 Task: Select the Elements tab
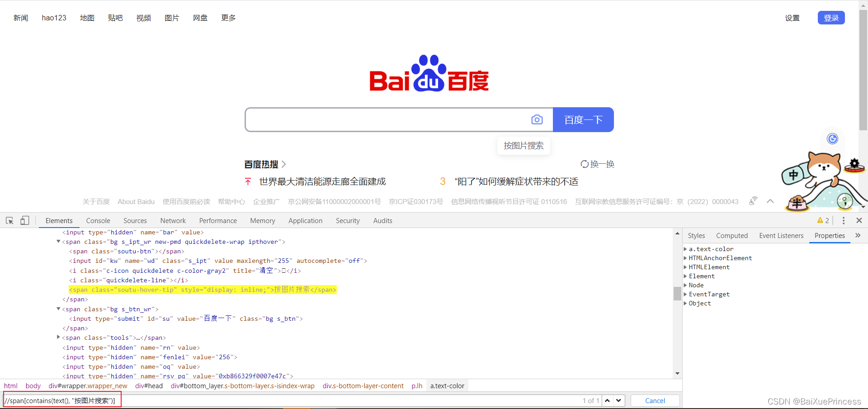pos(59,220)
